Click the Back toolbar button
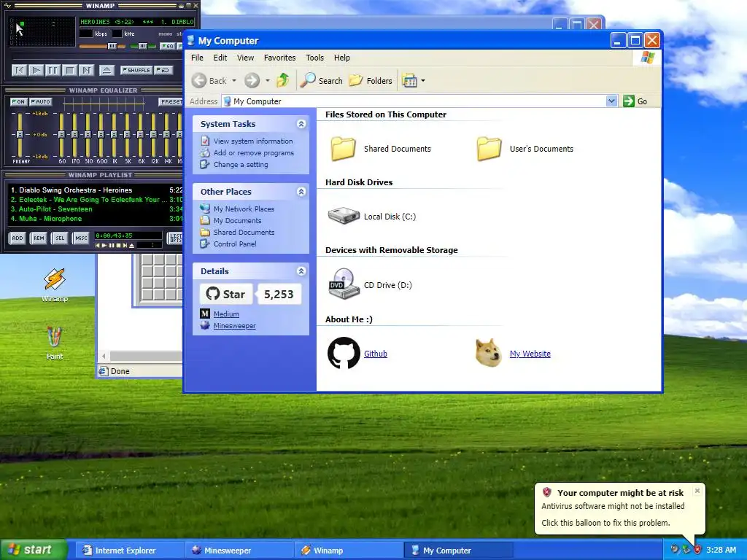 click(209, 80)
